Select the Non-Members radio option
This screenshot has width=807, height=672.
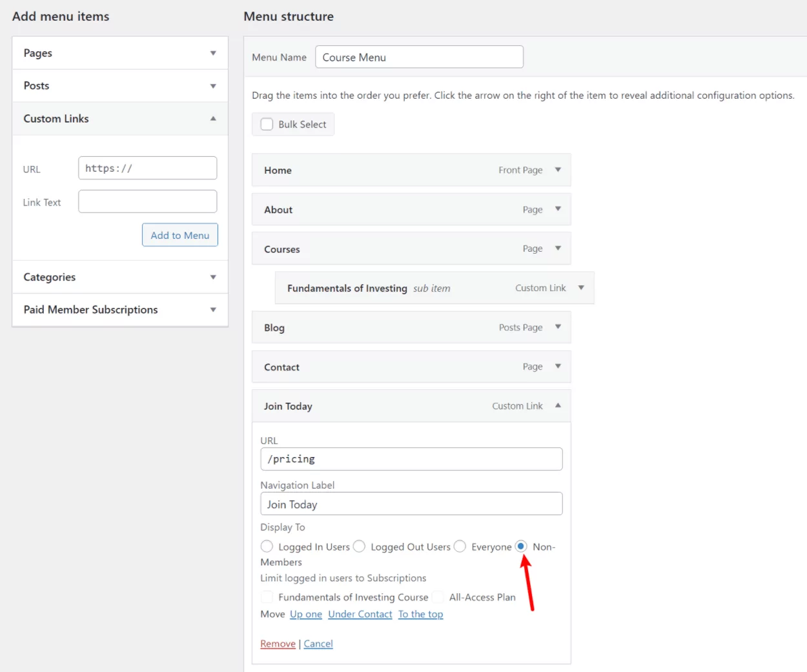click(x=521, y=546)
